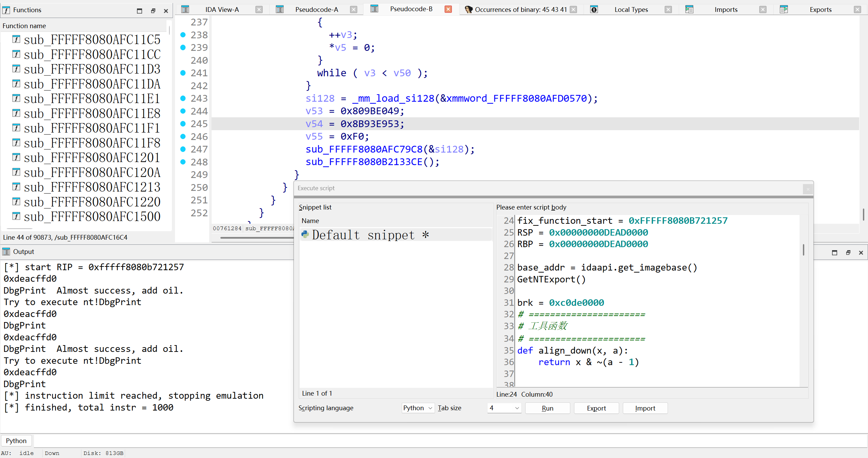Viewport: 868px width, 458px height.
Task: Click the Exports tab icon
Action: [784, 9]
